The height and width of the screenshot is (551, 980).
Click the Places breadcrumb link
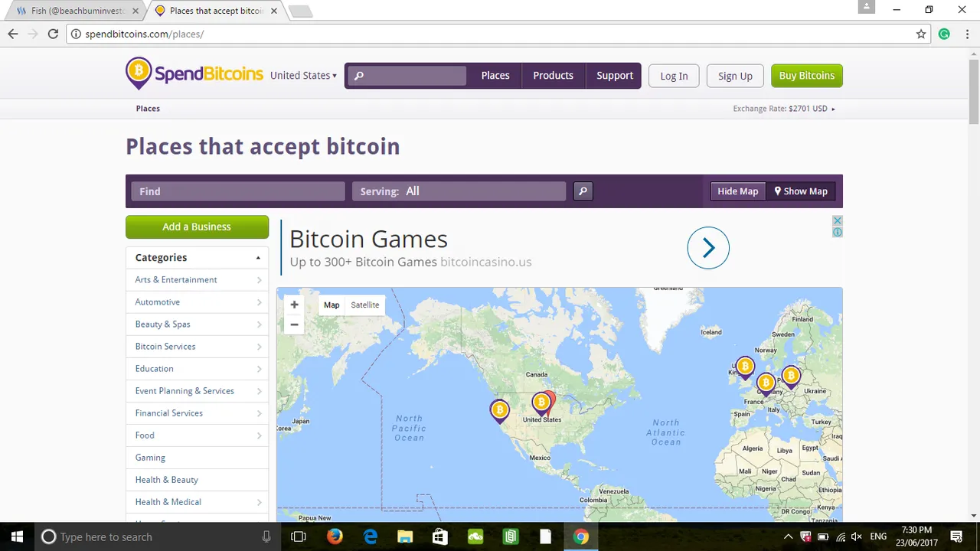tap(148, 109)
